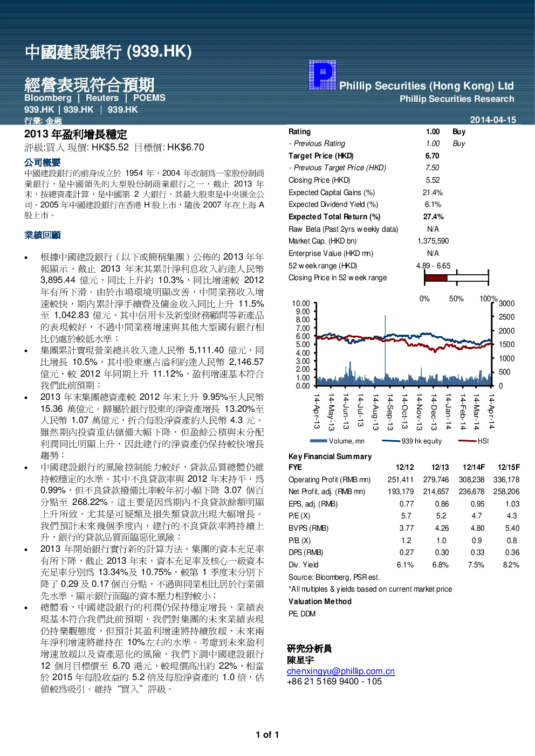Click the analyst name 陳星宇

[x=300, y=660]
